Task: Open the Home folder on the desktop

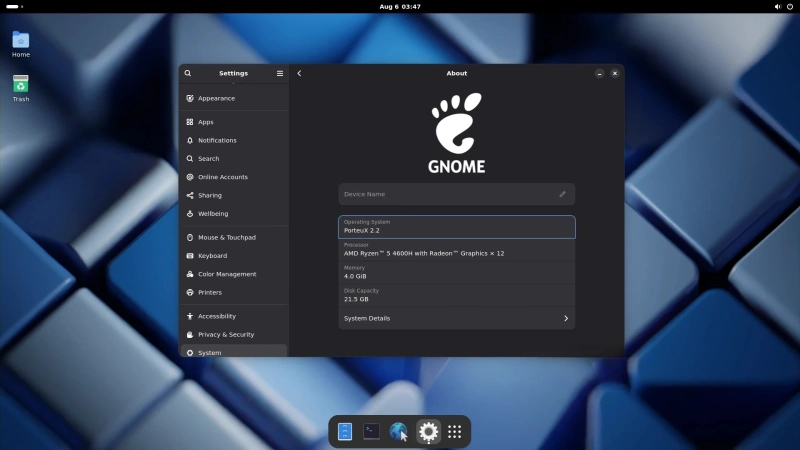Action: 21,44
